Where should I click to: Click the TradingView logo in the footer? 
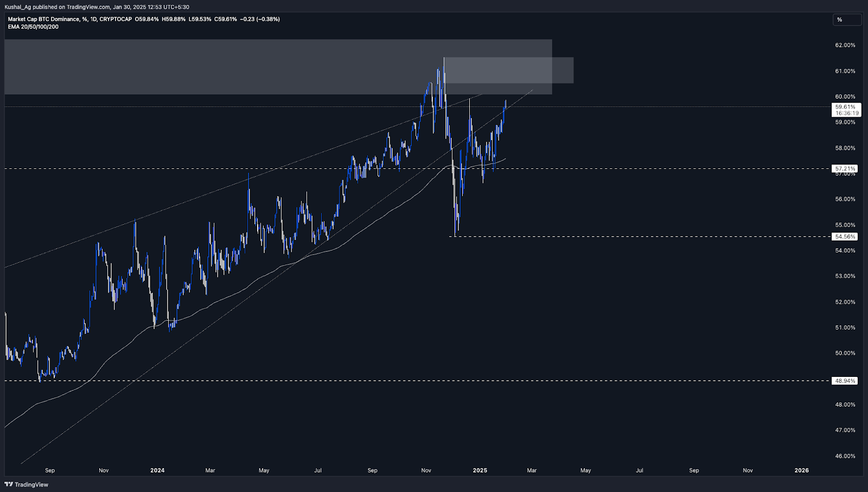(x=26, y=484)
